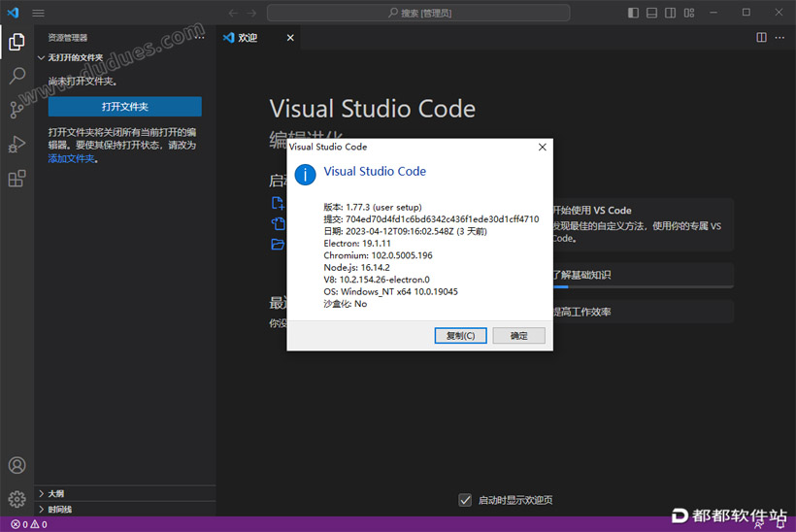Viewport: 796px width, 532px height.
Task: Open the Source Control view
Action: tap(17, 110)
